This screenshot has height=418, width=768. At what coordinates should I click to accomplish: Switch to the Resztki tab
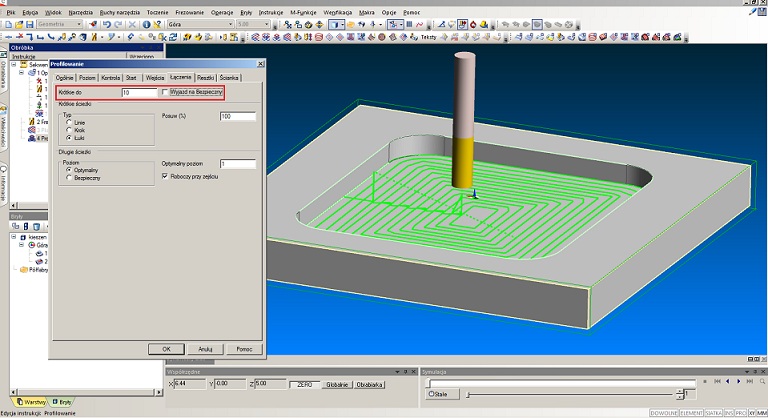point(206,78)
